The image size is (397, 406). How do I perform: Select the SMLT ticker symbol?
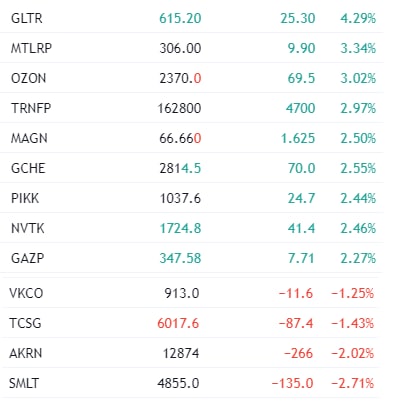(x=24, y=383)
